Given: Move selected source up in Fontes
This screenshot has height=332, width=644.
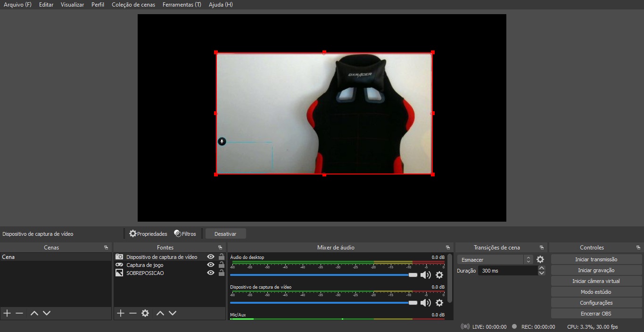Looking at the screenshot, I should click(x=160, y=313).
